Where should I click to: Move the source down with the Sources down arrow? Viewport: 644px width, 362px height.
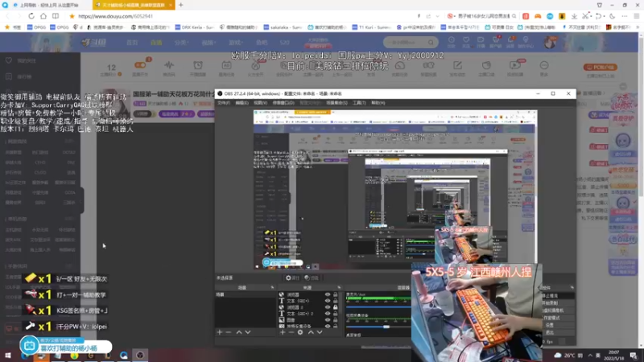pos(320,332)
